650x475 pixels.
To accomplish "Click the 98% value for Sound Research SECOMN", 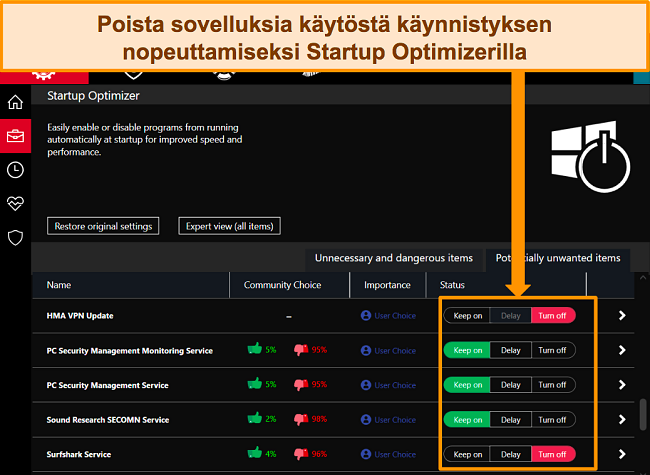I will 319,419.
